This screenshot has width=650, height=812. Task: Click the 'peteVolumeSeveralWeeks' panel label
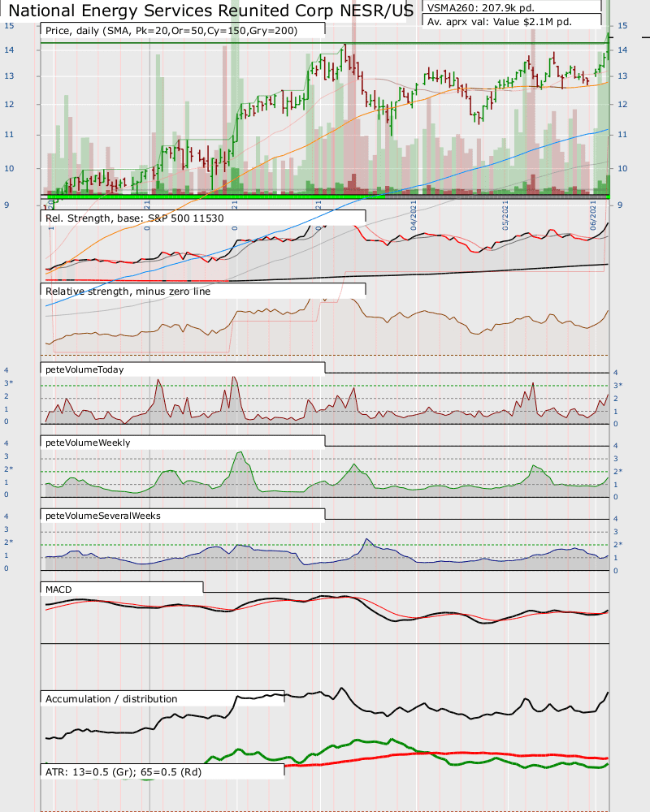pyautogui.click(x=103, y=516)
